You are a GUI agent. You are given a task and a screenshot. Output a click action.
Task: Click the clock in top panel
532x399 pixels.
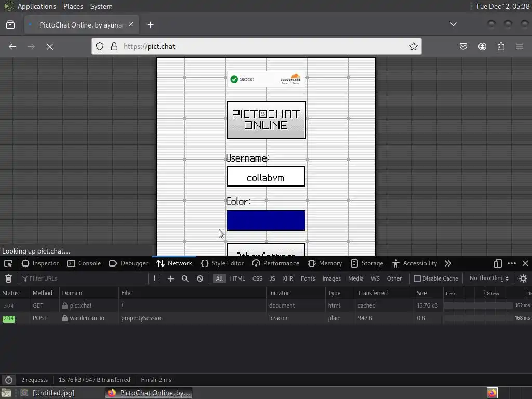tap(502, 6)
